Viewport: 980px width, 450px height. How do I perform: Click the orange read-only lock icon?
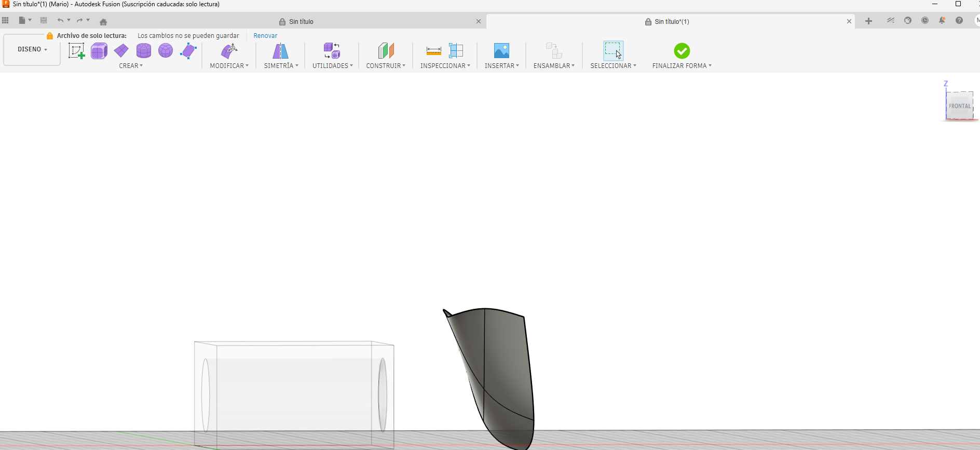click(x=50, y=36)
